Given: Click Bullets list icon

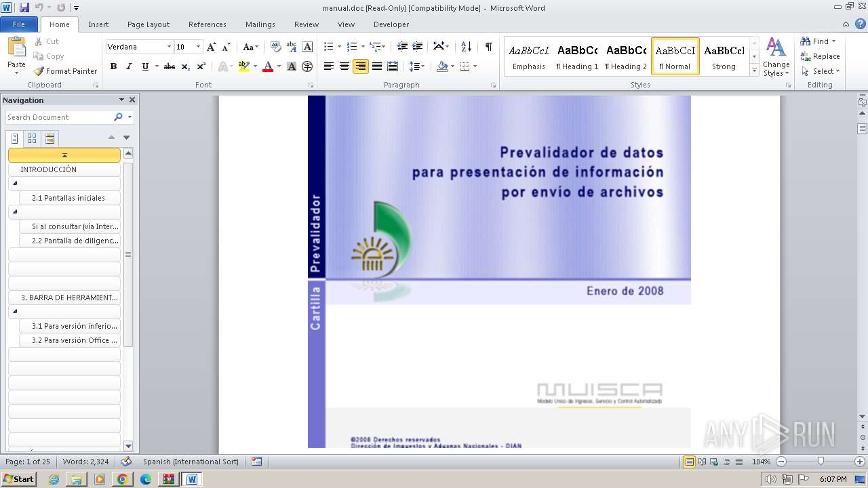Looking at the screenshot, I should [328, 47].
